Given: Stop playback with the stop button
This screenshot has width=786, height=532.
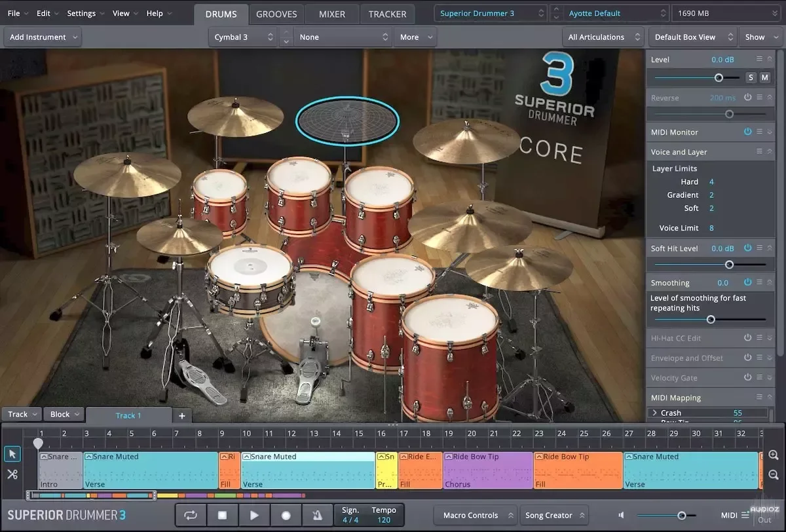Looking at the screenshot, I should [x=222, y=515].
